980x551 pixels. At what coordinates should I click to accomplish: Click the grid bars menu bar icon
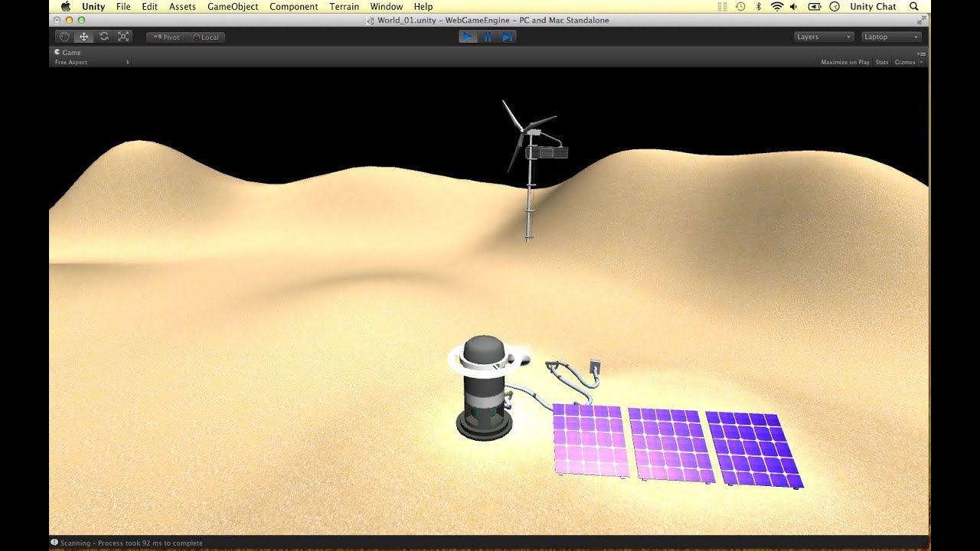pos(722,6)
